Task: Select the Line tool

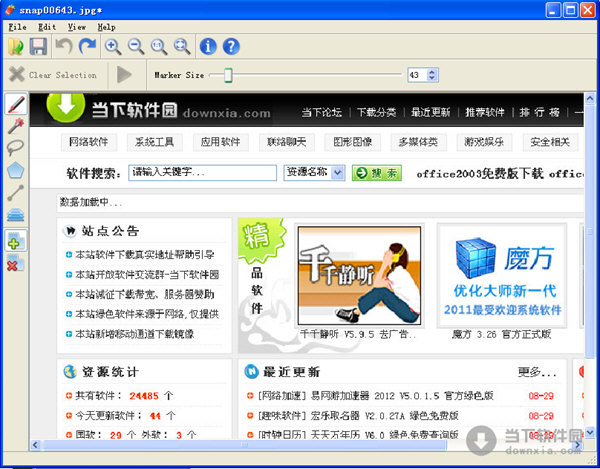Action: [x=16, y=192]
